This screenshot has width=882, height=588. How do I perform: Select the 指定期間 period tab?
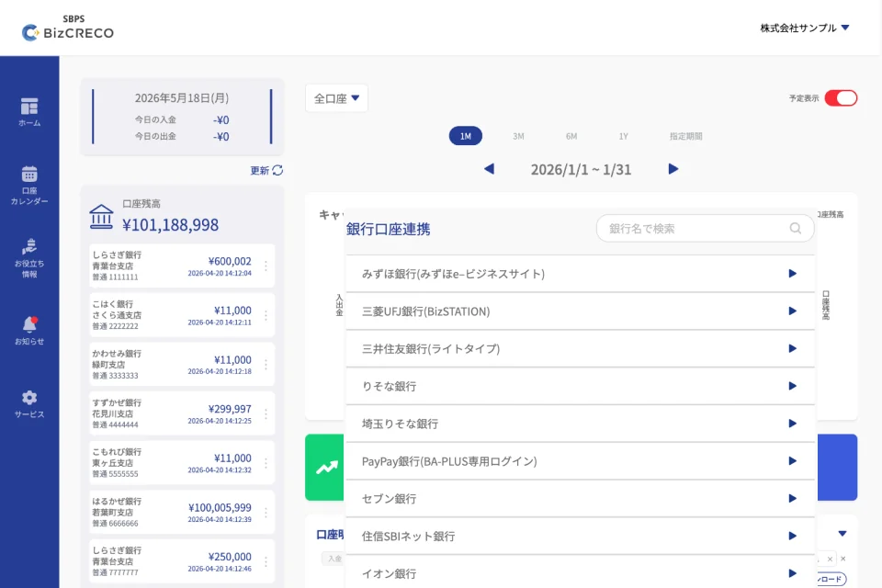click(685, 136)
